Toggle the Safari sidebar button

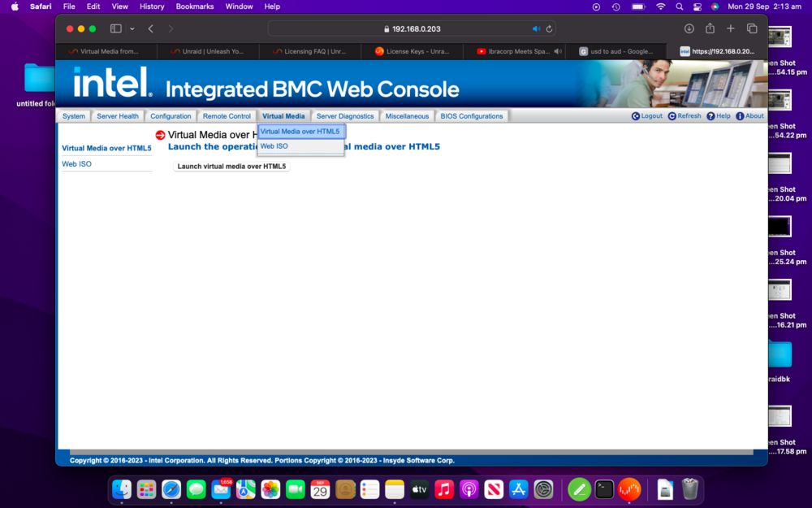click(x=116, y=29)
